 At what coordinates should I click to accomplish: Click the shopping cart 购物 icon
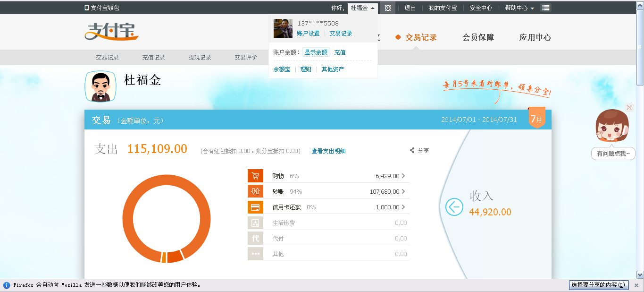(x=255, y=176)
